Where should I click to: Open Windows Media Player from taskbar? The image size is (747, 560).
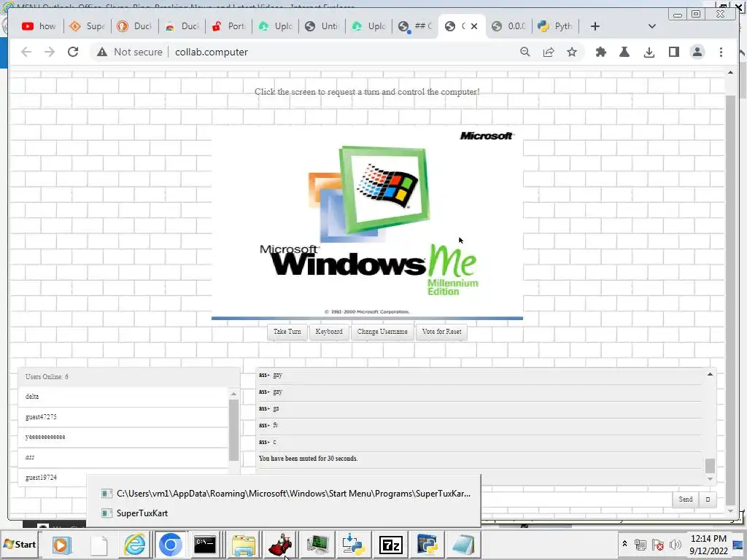point(62,544)
